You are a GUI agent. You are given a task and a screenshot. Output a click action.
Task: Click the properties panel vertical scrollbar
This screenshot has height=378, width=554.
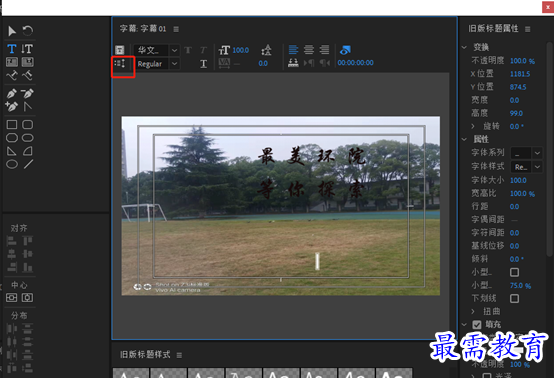[x=549, y=150]
